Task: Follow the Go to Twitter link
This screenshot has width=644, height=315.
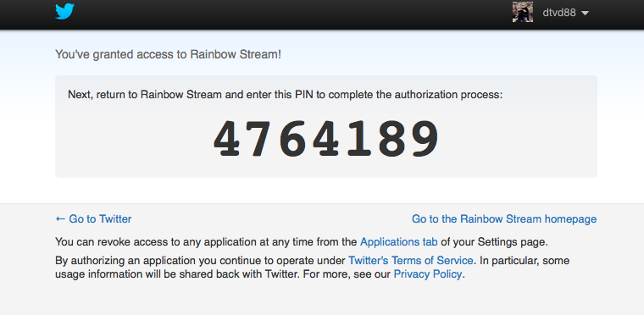Action: point(93,219)
